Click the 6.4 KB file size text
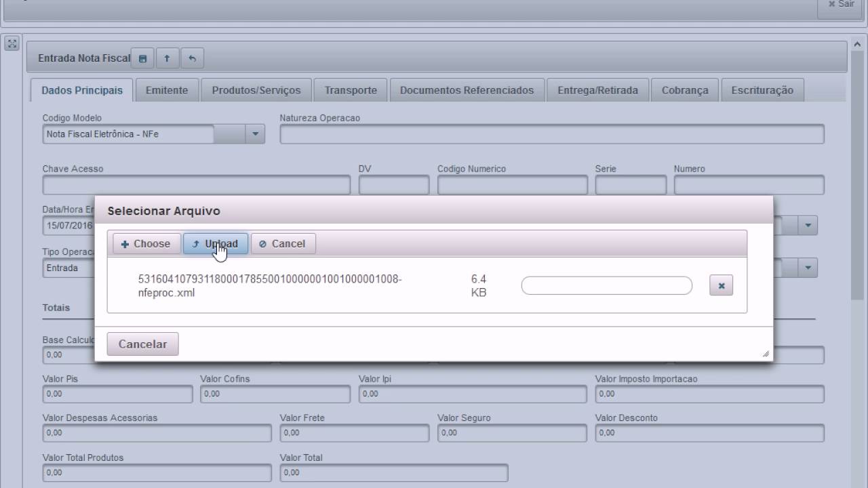 click(x=479, y=286)
